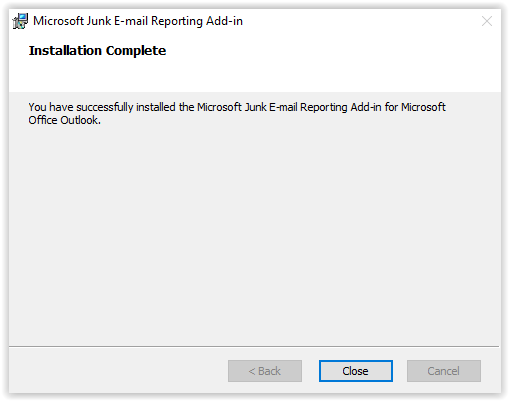The width and height of the screenshot is (509, 401).
Task: Click the word Add-in in the title bar
Action: [x=224, y=21]
